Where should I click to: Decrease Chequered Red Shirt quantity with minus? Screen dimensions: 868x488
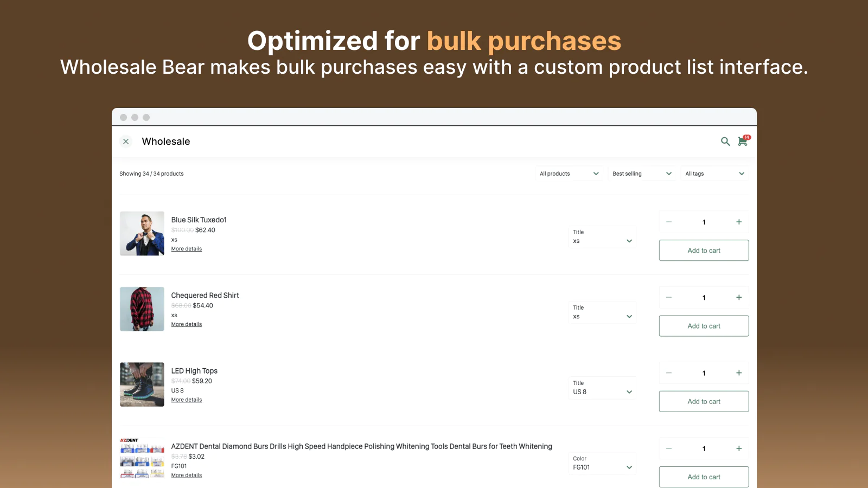(x=669, y=298)
